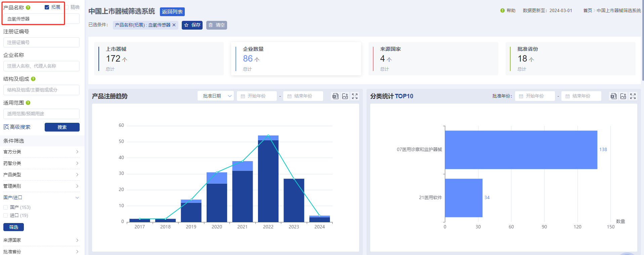Image resolution: width=644 pixels, height=255 pixels.
Task: Expand 分类统计 TOP10 chart to fullscreen
Action: click(x=633, y=96)
